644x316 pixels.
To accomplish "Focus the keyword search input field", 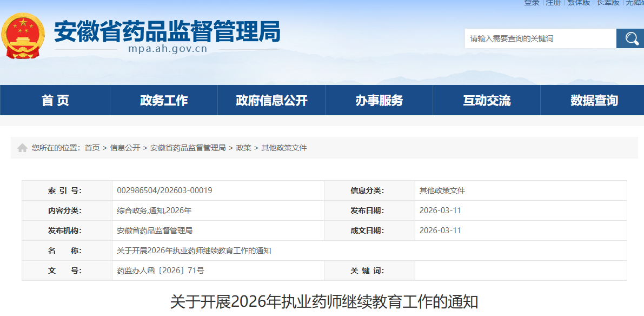I will pos(540,38).
